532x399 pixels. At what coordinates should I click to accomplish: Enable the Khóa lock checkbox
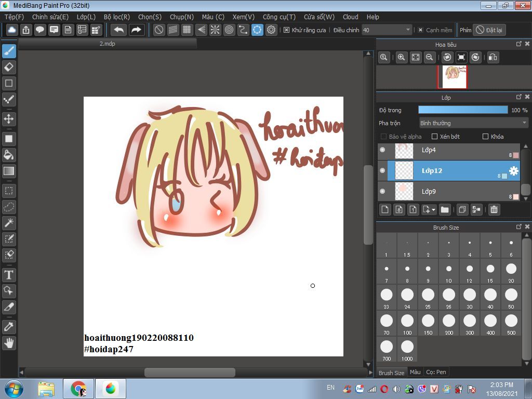[486, 137]
